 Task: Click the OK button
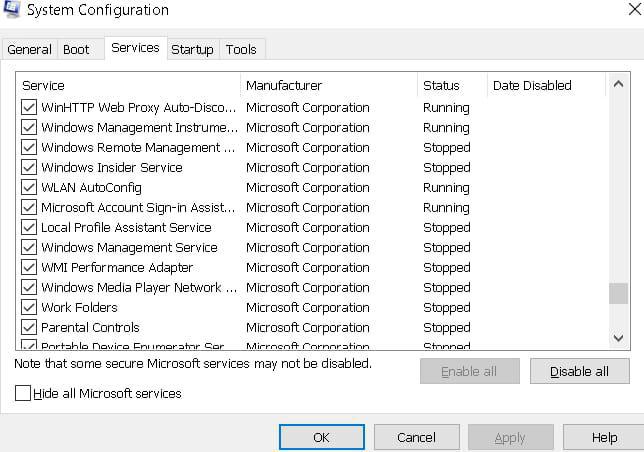(x=321, y=437)
